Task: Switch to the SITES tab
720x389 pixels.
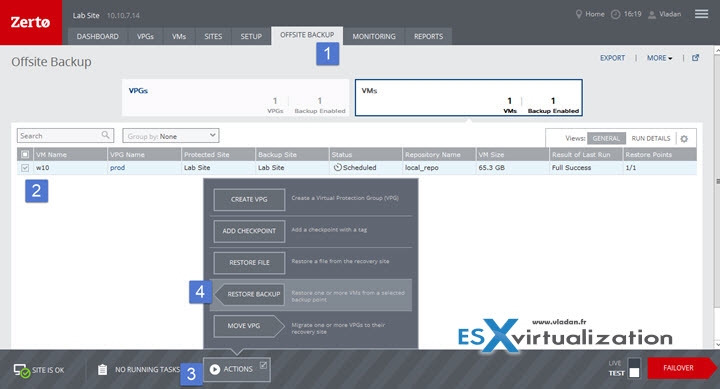Action: 213,36
